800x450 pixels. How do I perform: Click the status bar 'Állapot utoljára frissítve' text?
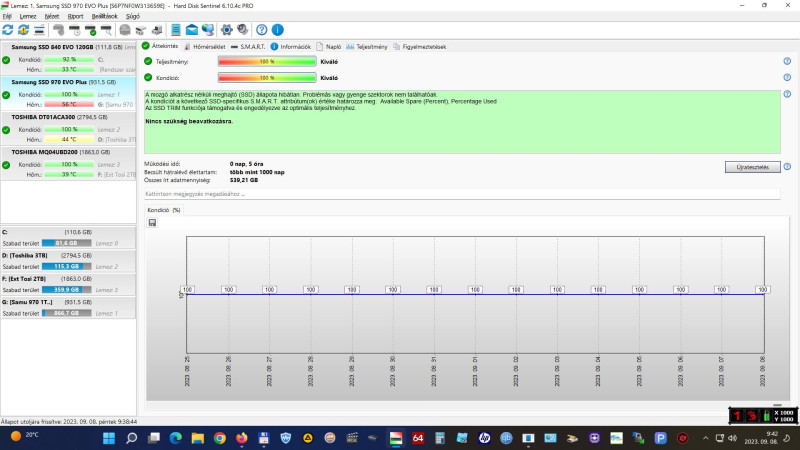(69, 422)
